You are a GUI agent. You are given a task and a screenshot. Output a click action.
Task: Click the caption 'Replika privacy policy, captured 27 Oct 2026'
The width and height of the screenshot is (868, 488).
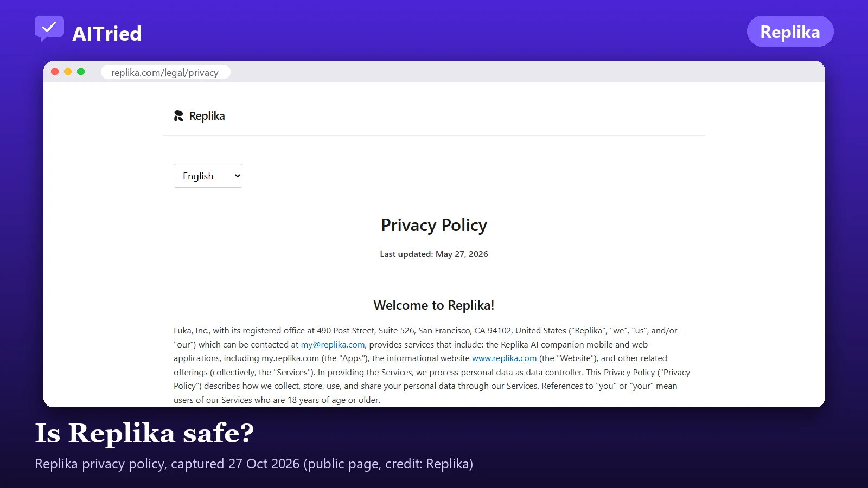[x=167, y=464]
